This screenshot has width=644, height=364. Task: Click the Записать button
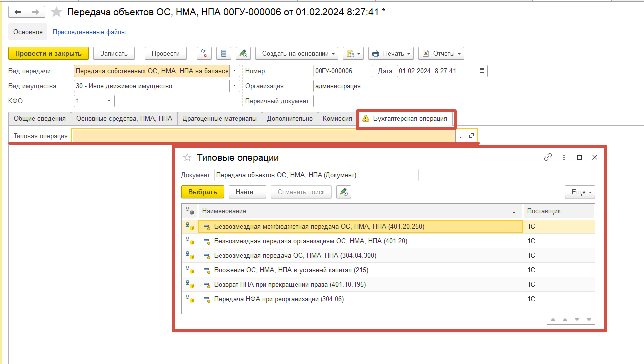[114, 53]
